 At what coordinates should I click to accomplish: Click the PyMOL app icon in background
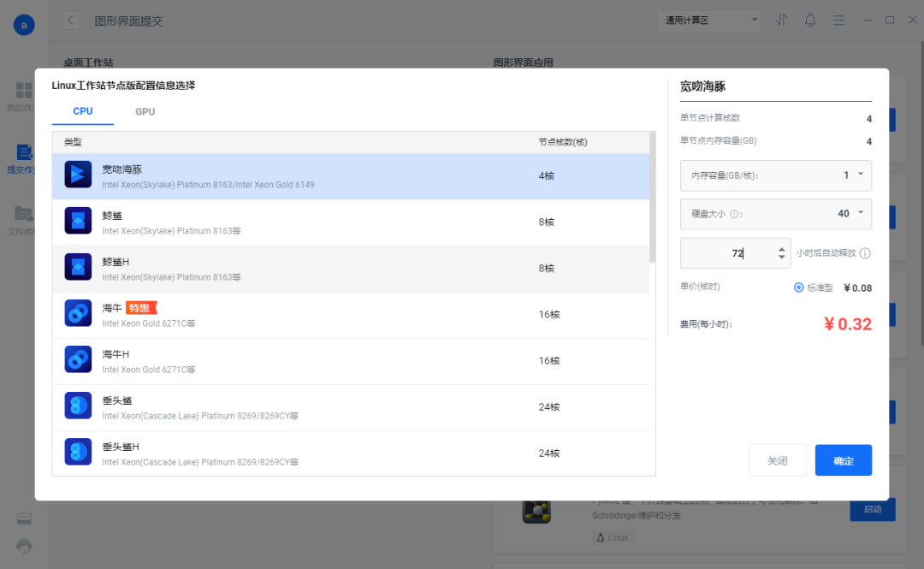click(x=536, y=511)
